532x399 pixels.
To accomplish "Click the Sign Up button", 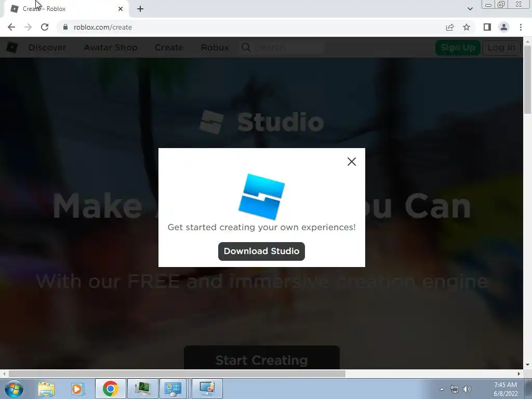I will (458, 47).
